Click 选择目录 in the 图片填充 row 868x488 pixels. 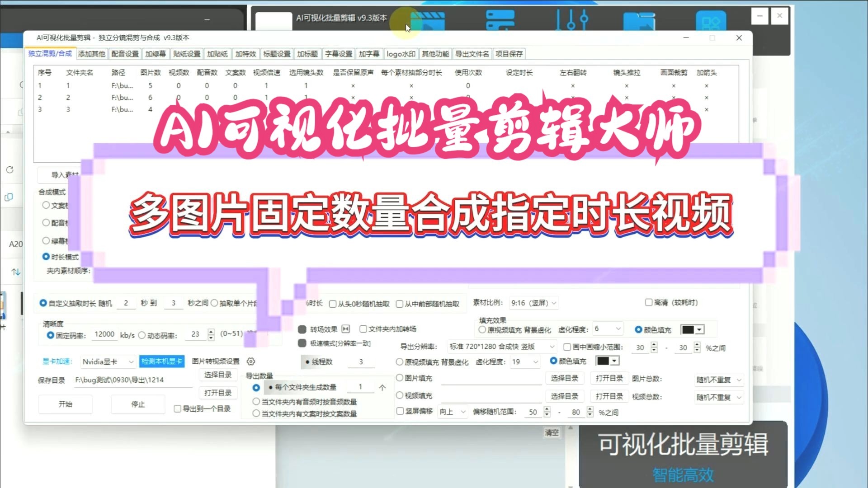tap(565, 378)
